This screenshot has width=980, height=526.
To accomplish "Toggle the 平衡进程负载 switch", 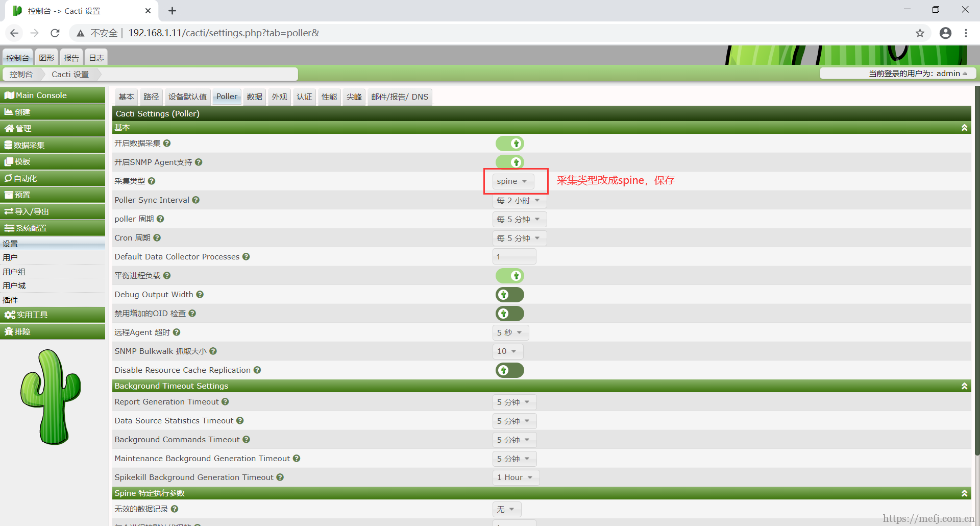I will pos(510,276).
